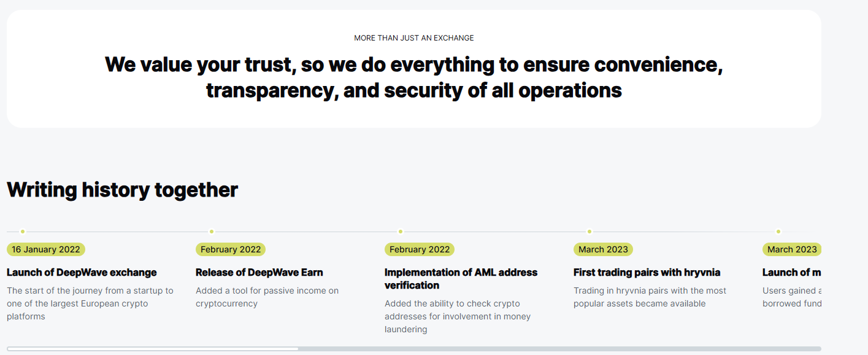Select the timeline dot above DeepWave Earn release
The image size is (868, 355).
click(x=212, y=232)
